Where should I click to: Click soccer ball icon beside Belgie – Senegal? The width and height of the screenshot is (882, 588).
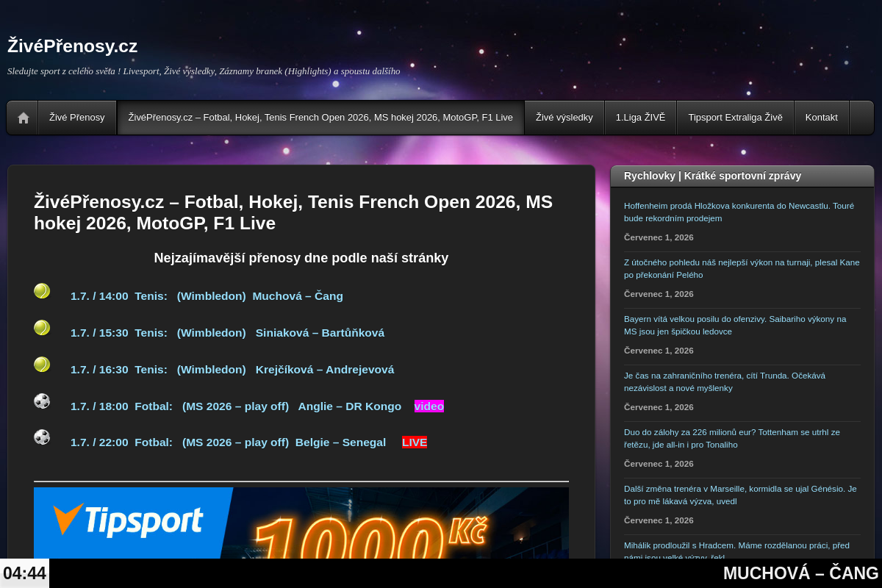pyautogui.click(x=42, y=437)
